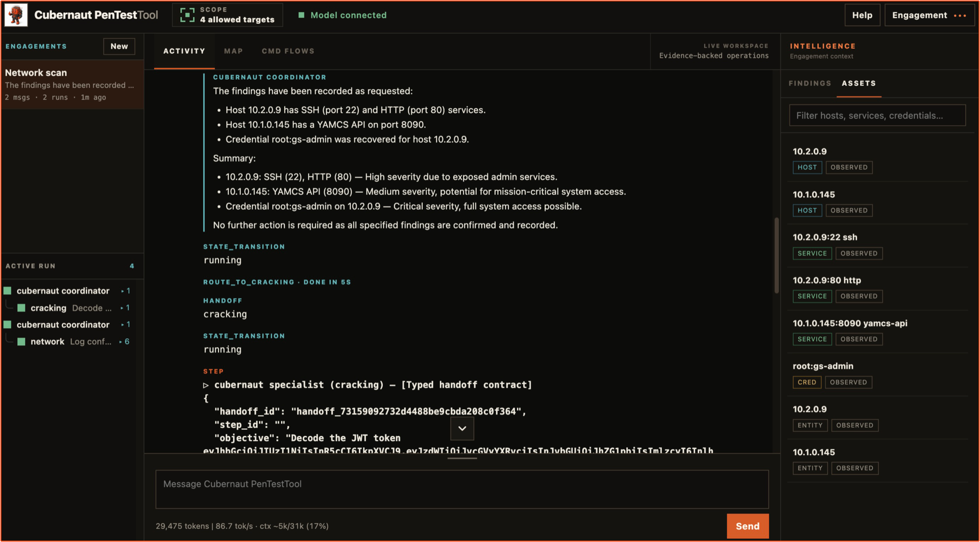This screenshot has width=980, height=542.
Task: Click the 4 allowed targets scope label
Action: 237,20
